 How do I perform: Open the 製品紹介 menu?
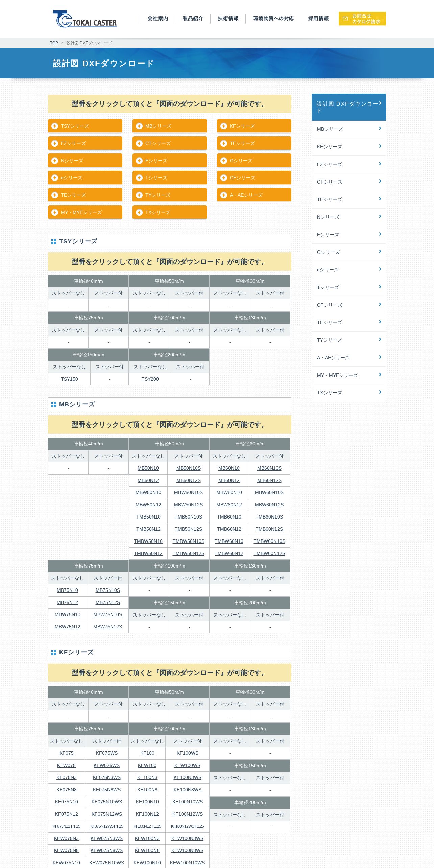(193, 19)
